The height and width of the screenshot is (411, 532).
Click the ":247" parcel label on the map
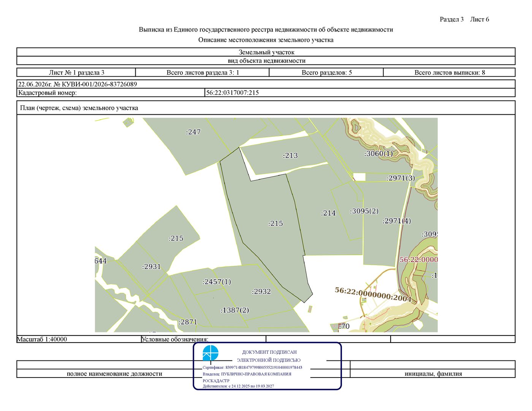tap(193, 132)
